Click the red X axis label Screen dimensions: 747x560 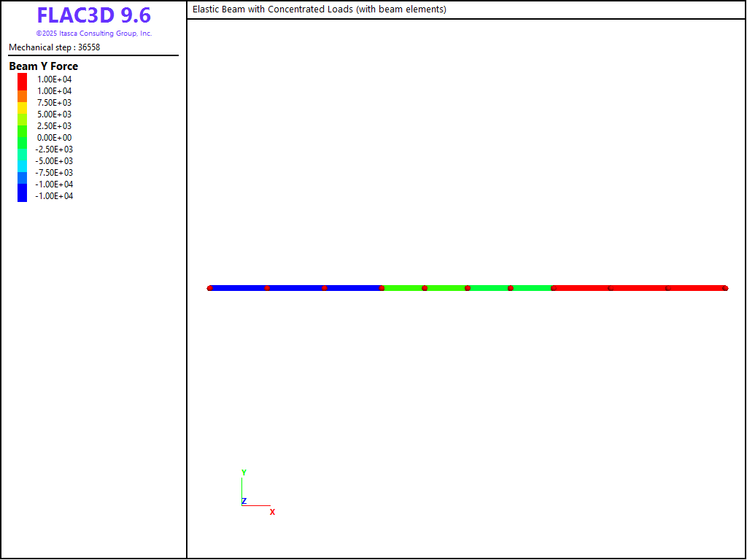(272, 512)
